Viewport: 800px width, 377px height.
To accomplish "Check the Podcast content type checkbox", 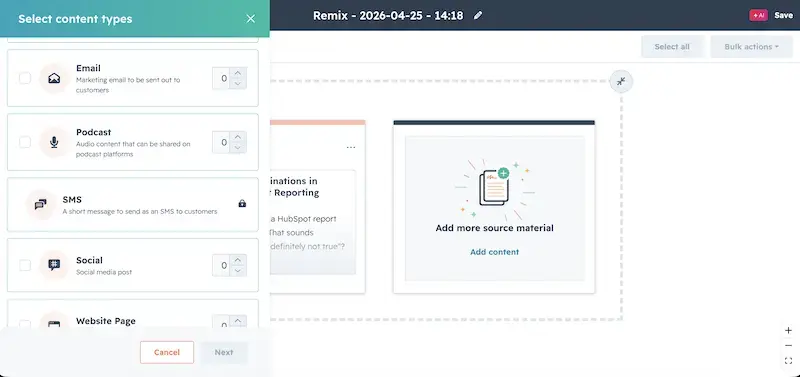I will (25, 142).
